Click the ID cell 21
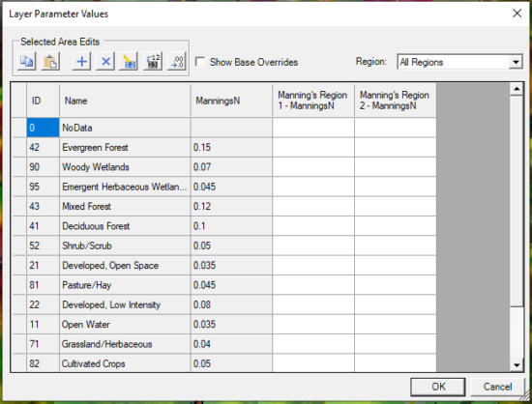Image resolution: width=532 pixels, height=404 pixels. tap(44, 266)
